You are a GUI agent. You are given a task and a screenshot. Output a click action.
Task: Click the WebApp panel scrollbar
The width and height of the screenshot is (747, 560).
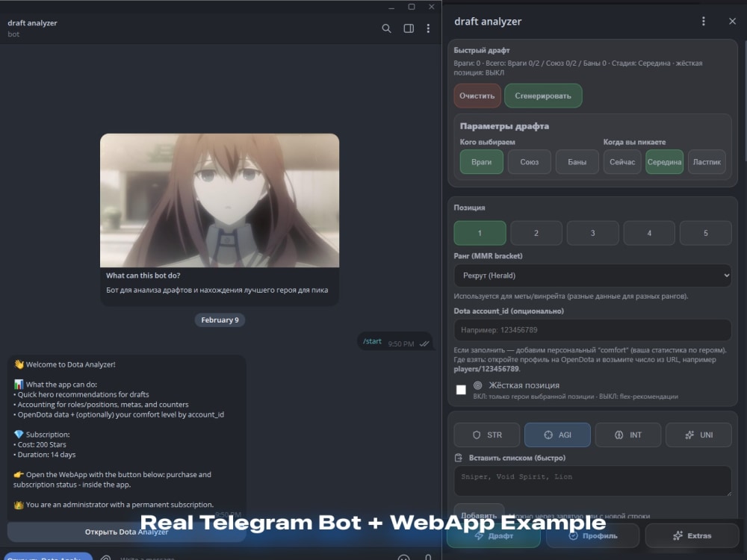(x=745, y=100)
